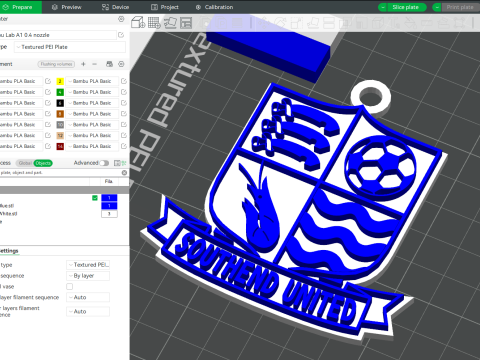Click the process search input field
Image resolution: width=480 pixels, height=360 pixels.
coord(60,173)
